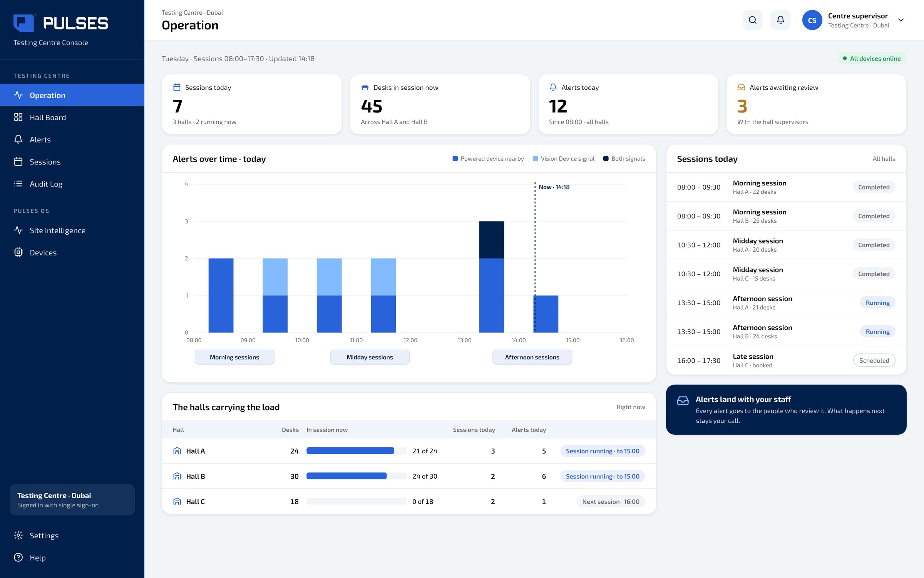Click Running badge for Afternoon session Hall A

point(877,303)
